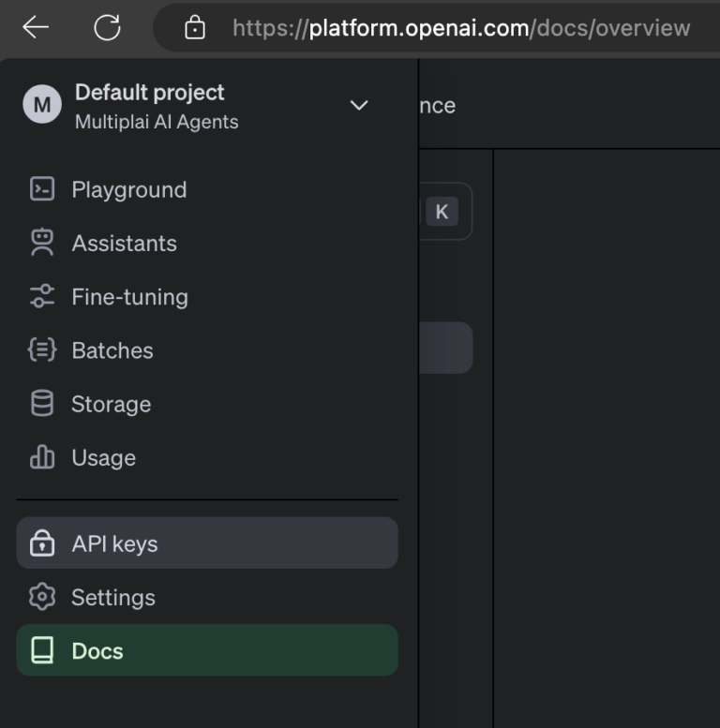View the Usage page
Image resolution: width=720 pixels, height=728 pixels.
click(207, 458)
